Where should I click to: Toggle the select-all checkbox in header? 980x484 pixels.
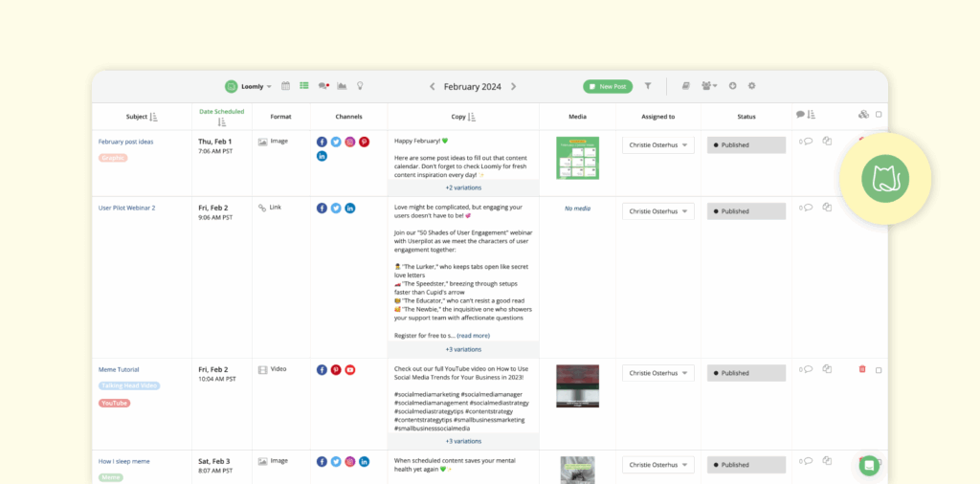(x=879, y=114)
